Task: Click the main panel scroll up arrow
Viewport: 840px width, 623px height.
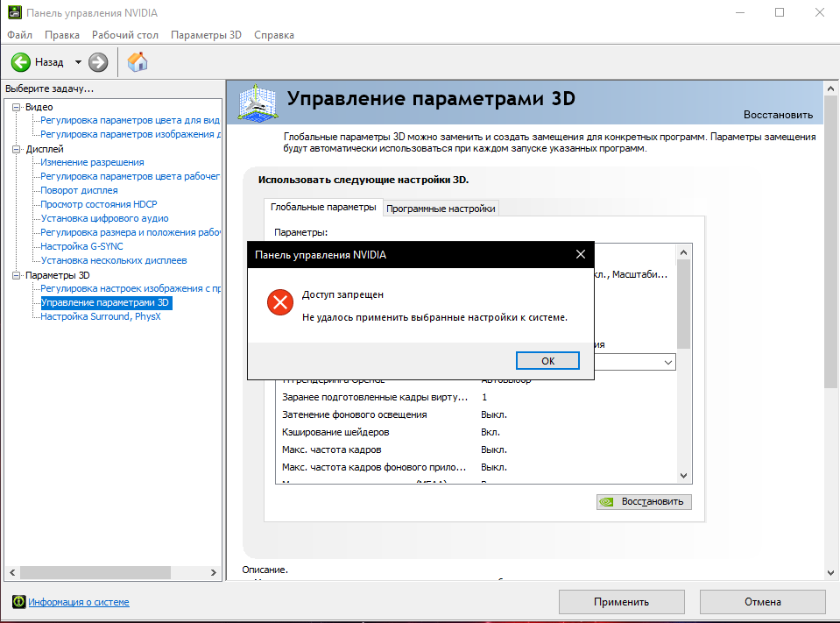Action: point(830,88)
